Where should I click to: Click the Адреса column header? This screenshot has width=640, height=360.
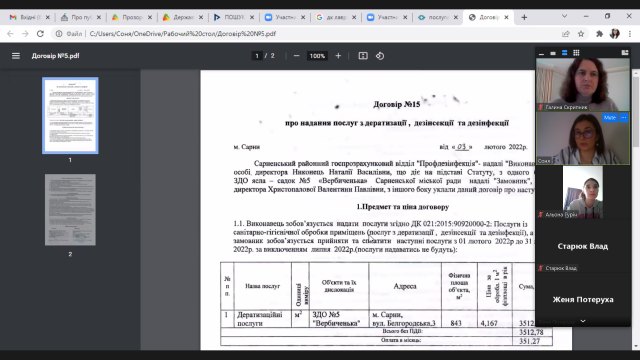point(405,286)
